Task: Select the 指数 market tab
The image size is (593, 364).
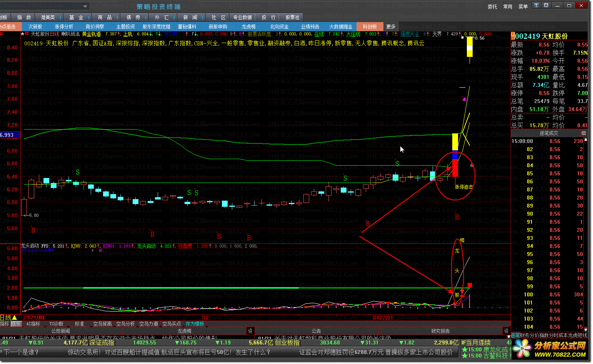Action: 24,17
